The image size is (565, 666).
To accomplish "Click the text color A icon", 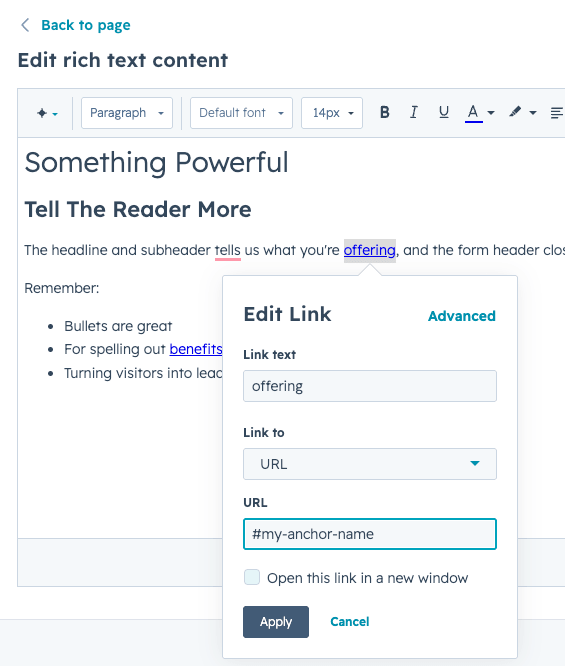I will point(473,113).
